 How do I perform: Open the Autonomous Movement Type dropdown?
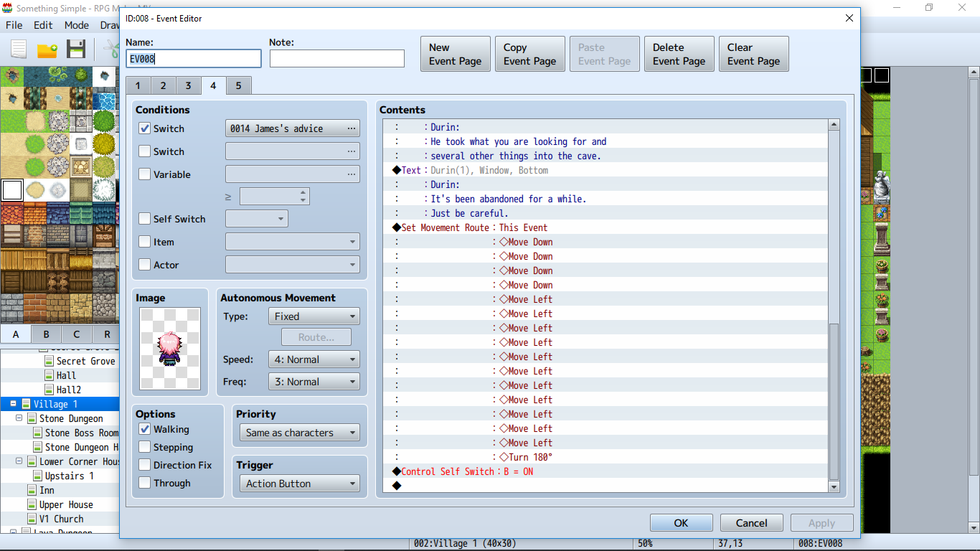pyautogui.click(x=314, y=316)
